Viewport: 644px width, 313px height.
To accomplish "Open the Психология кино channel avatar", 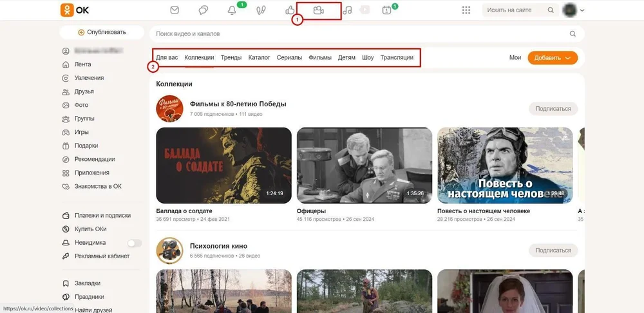I will pyautogui.click(x=169, y=250).
